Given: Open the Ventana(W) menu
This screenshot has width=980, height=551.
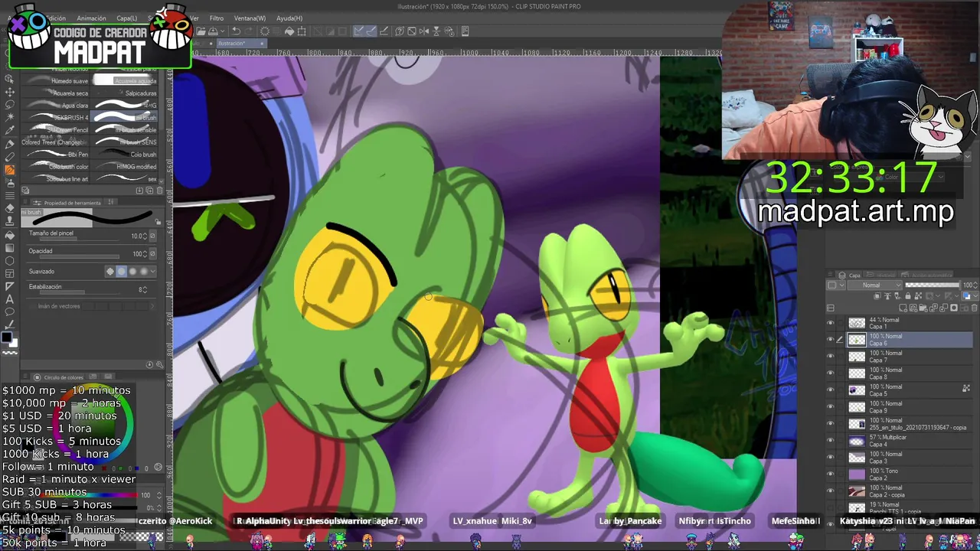Looking at the screenshot, I should coord(250,18).
